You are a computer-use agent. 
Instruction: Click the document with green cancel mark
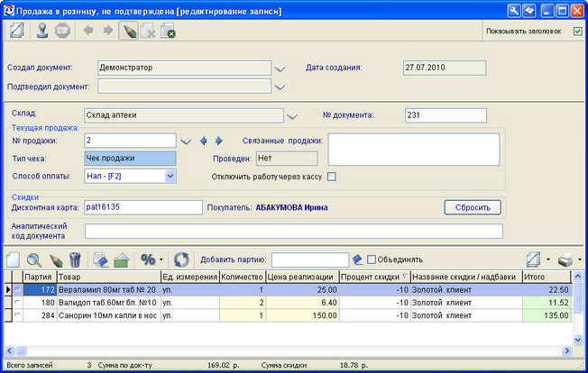(168, 31)
